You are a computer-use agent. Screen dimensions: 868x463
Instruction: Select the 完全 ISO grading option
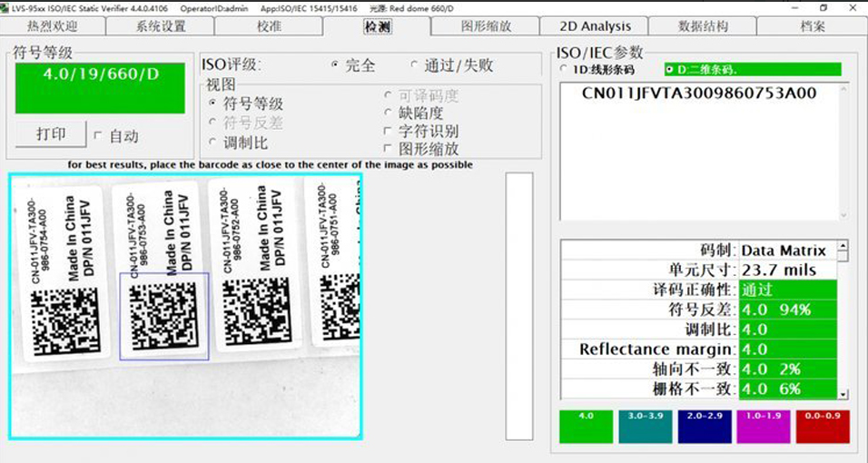tap(335, 65)
